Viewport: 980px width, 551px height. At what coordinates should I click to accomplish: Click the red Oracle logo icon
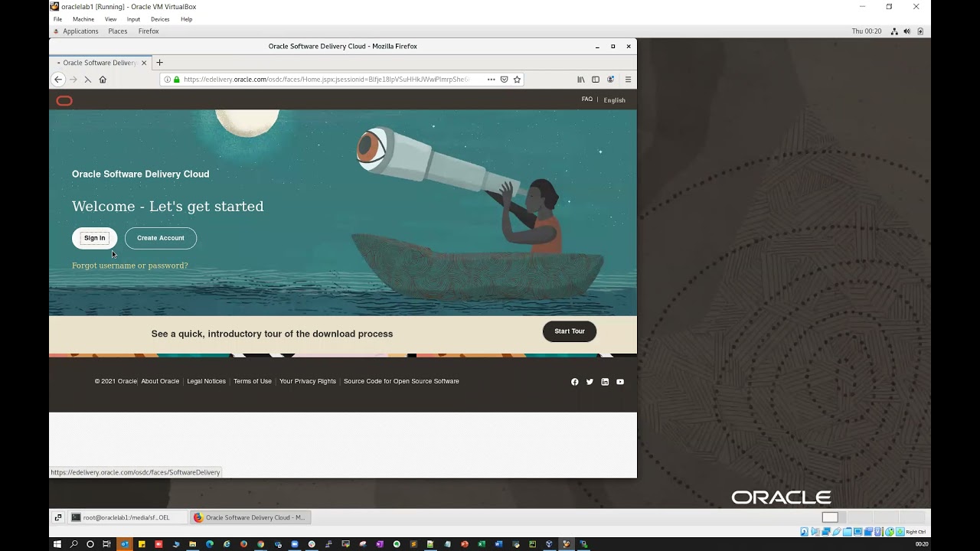pyautogui.click(x=64, y=101)
